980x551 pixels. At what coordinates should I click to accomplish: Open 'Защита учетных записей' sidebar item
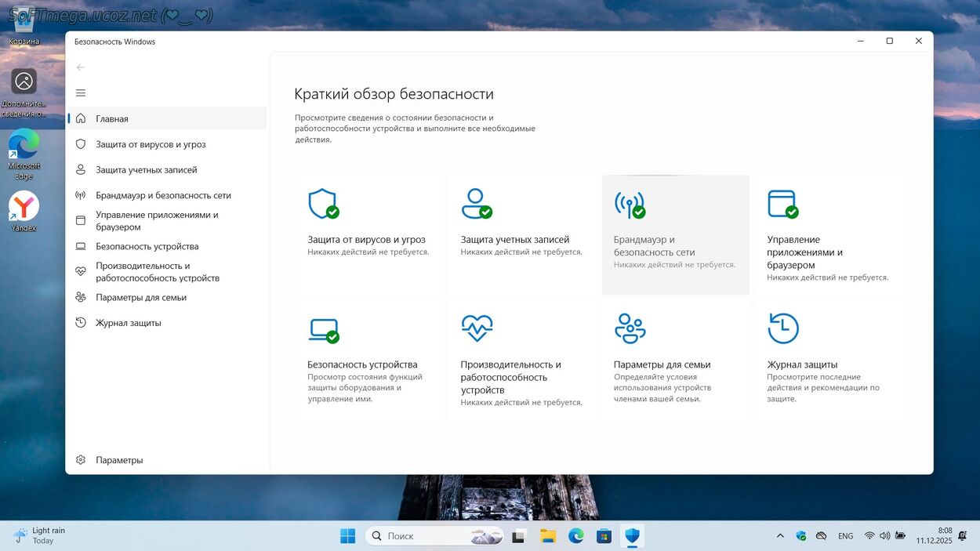(x=146, y=170)
